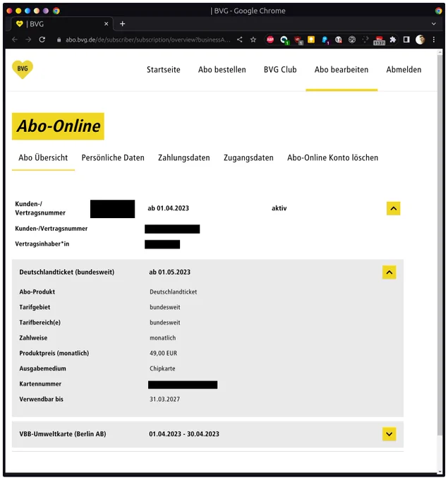The image size is (448, 480).
Task: Toggle the Chrome side panel
Action: (x=406, y=40)
